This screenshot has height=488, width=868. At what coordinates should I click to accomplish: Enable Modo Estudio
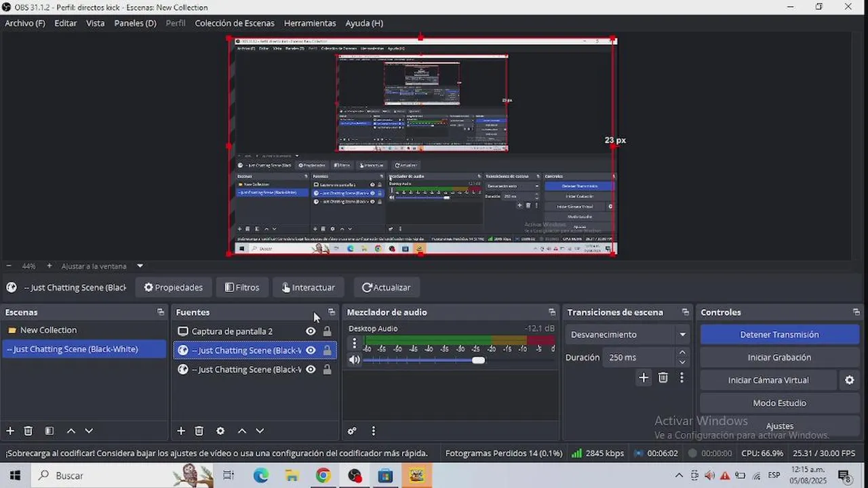tap(779, 403)
